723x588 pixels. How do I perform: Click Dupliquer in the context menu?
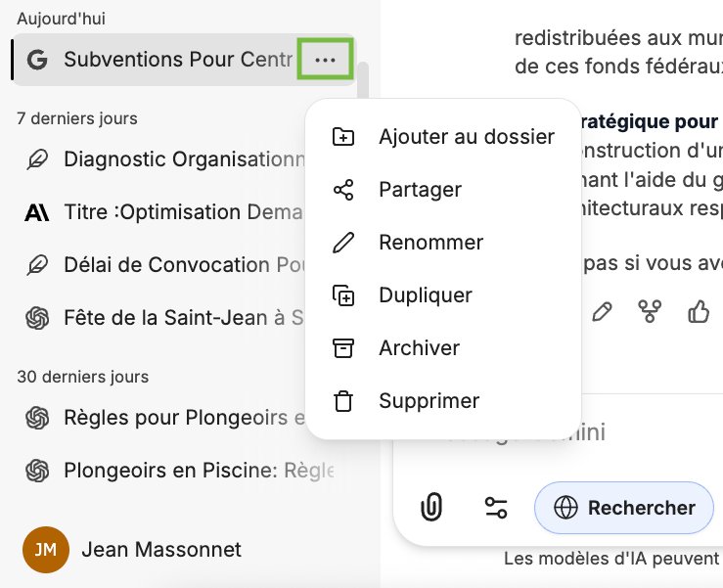tap(426, 295)
